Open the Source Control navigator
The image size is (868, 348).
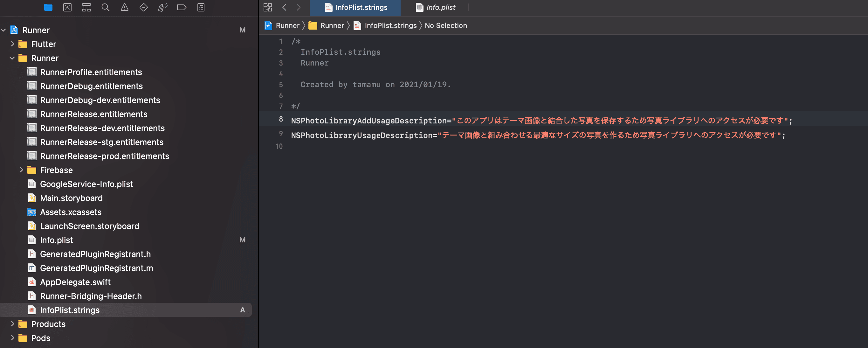67,7
